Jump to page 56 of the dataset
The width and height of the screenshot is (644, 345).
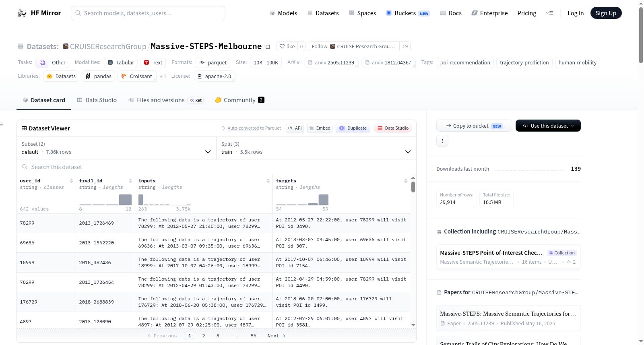(x=254, y=336)
